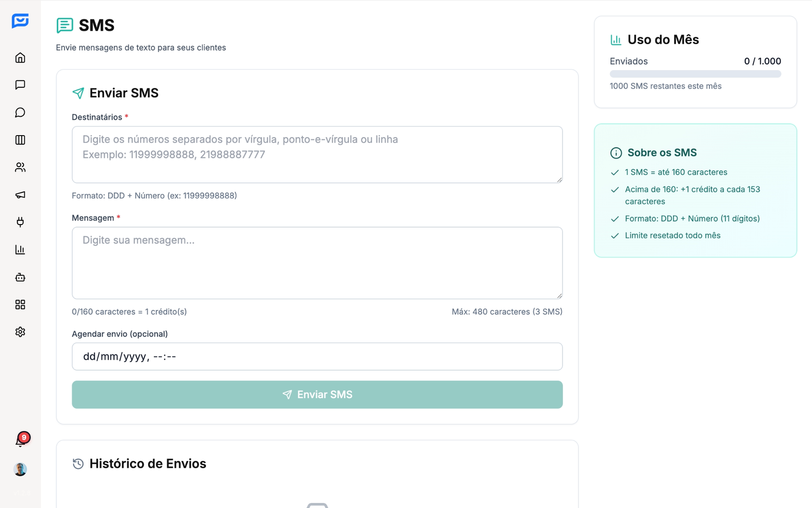Image resolution: width=812 pixels, height=508 pixels.
Task: Click the Enviados usage progress bar
Action: 695,74
